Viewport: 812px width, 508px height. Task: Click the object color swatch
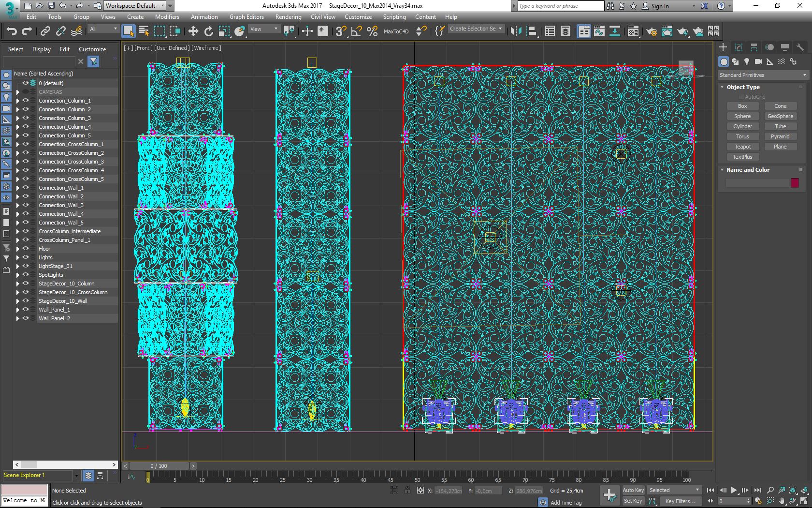pos(795,183)
